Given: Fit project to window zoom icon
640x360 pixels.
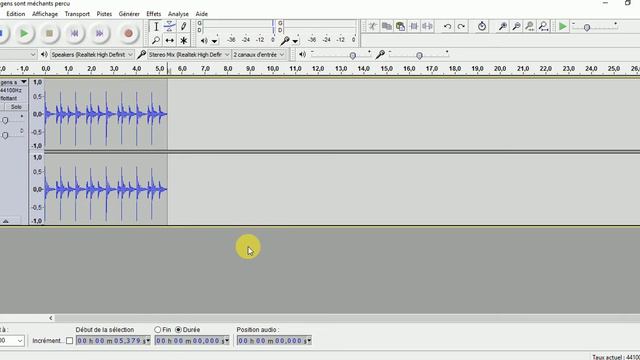Looking at the screenshot, I should coord(543,27).
